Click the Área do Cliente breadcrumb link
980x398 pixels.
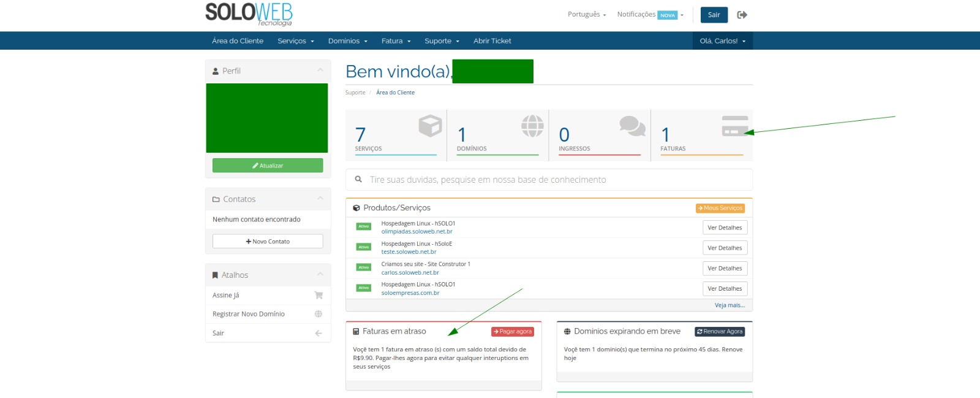(x=395, y=93)
